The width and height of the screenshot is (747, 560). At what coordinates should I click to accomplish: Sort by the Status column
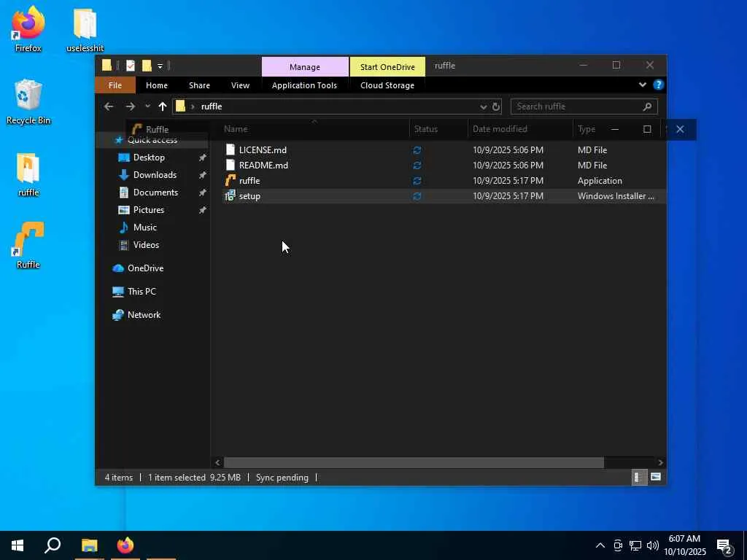click(x=426, y=129)
